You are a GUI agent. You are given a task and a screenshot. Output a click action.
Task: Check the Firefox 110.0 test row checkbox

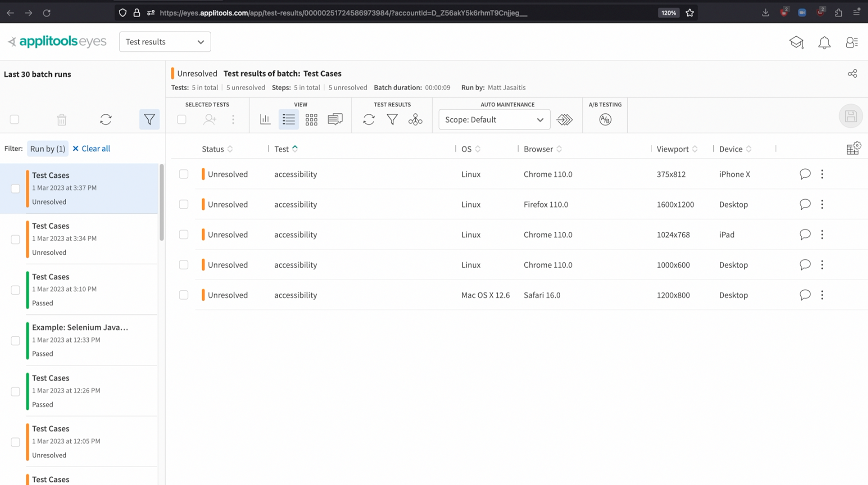pyautogui.click(x=184, y=204)
